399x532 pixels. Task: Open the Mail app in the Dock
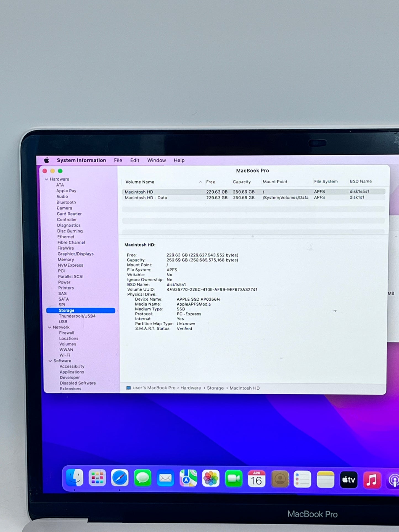165,478
